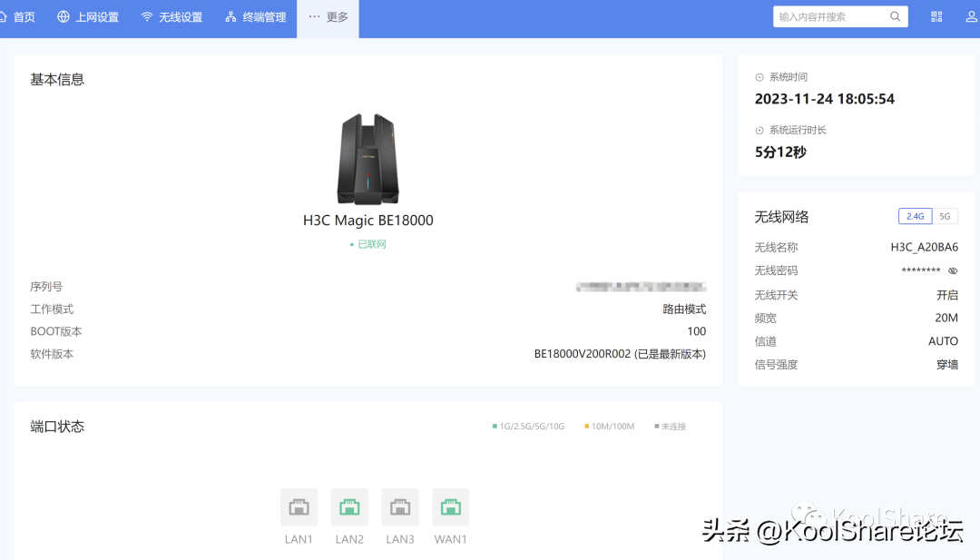Image resolution: width=980 pixels, height=560 pixels.
Task: Click the 无线网络 panel heading
Action: click(x=781, y=217)
